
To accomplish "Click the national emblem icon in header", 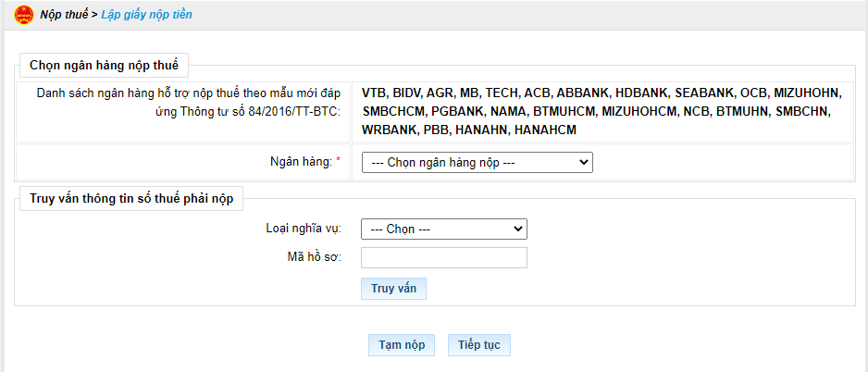I will pyautogui.click(x=24, y=15).
